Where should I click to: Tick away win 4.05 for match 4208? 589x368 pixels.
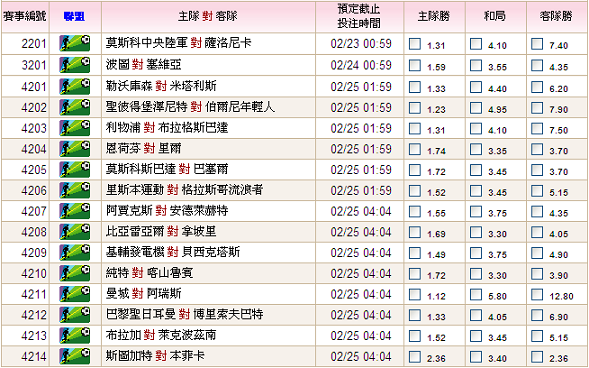[537, 232]
